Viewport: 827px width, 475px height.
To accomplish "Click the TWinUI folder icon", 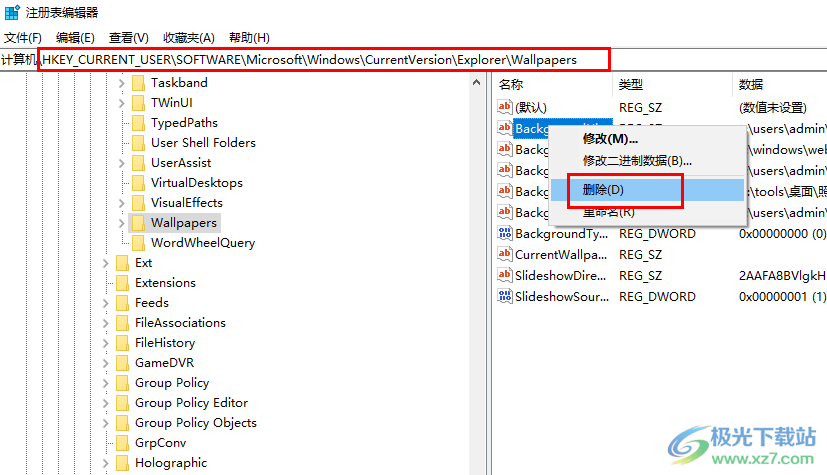I will pyautogui.click(x=138, y=103).
